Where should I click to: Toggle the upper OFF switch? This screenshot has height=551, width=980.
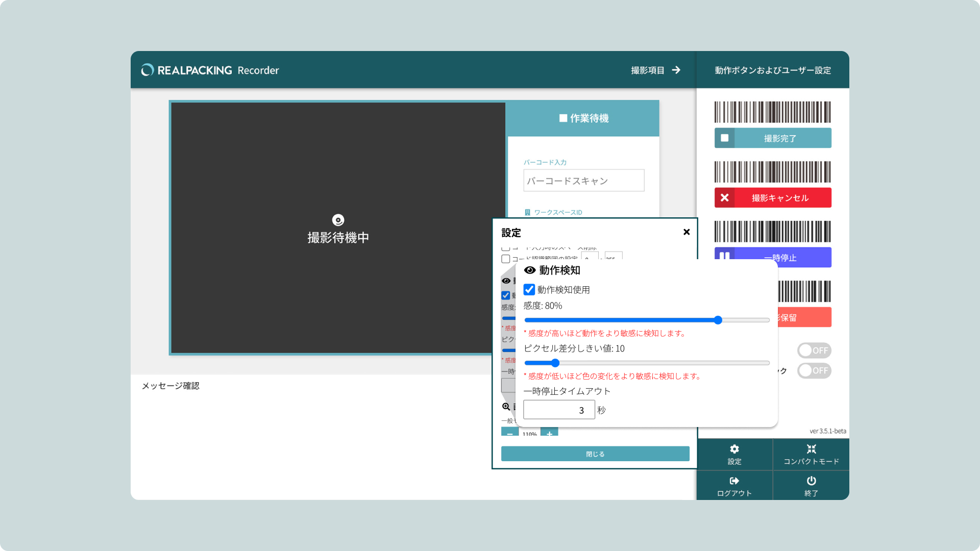tap(814, 350)
